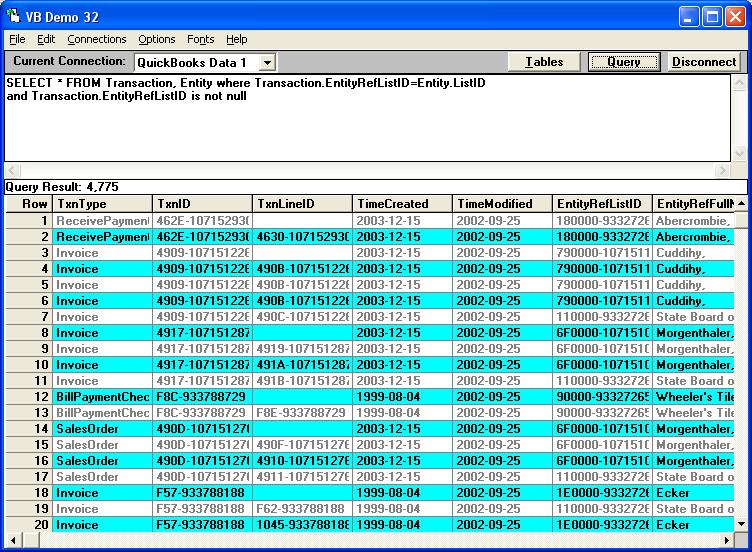Run the SQL with the Query button
752x552 pixels.
click(x=624, y=62)
